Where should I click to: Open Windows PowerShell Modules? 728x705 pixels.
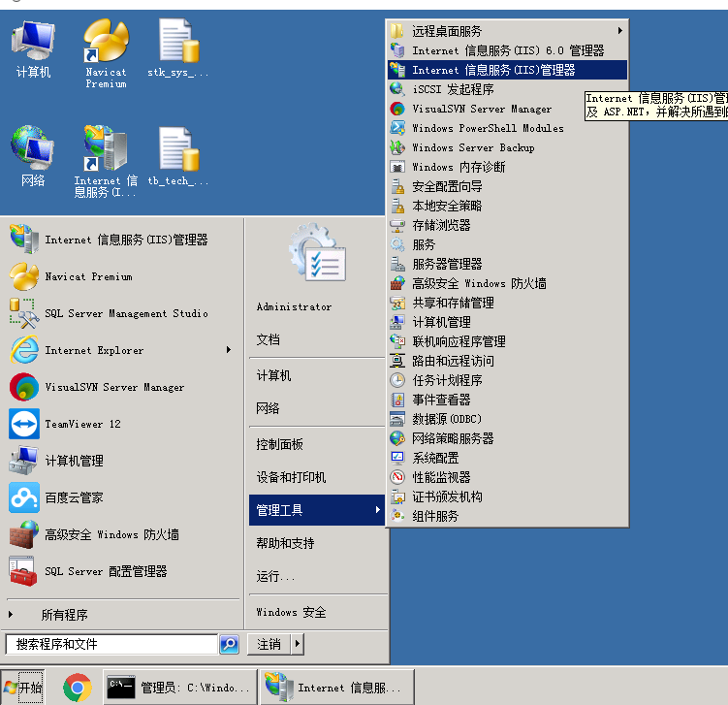507,128
